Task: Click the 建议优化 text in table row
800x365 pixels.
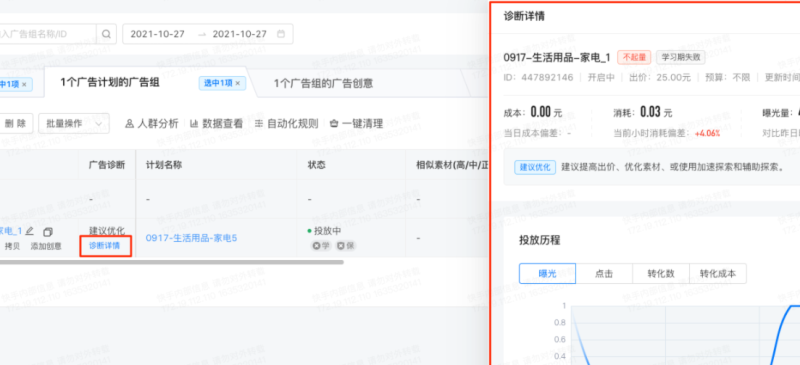Action: point(107,231)
